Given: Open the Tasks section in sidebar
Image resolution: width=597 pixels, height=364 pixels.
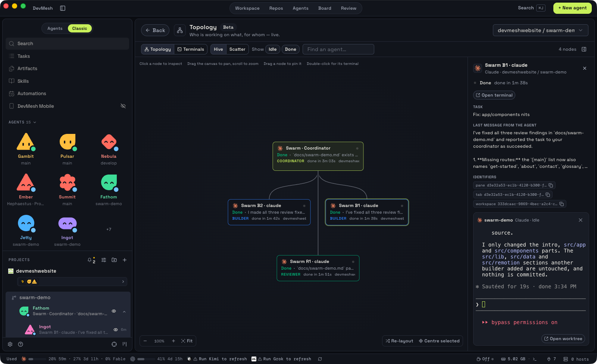Looking at the screenshot, I should point(67,56).
